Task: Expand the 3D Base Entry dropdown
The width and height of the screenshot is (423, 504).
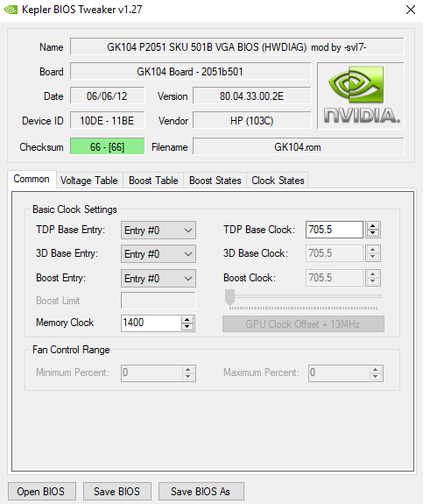Action: coord(159,254)
